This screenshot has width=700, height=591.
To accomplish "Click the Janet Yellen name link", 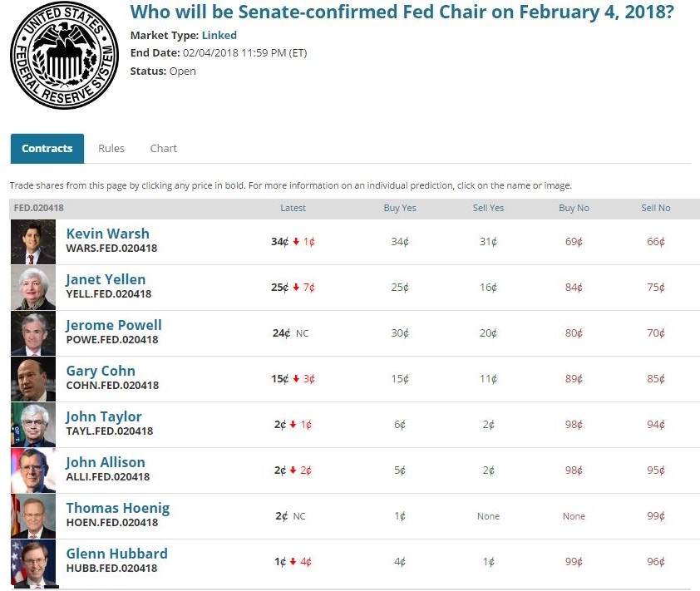I will [x=106, y=279].
